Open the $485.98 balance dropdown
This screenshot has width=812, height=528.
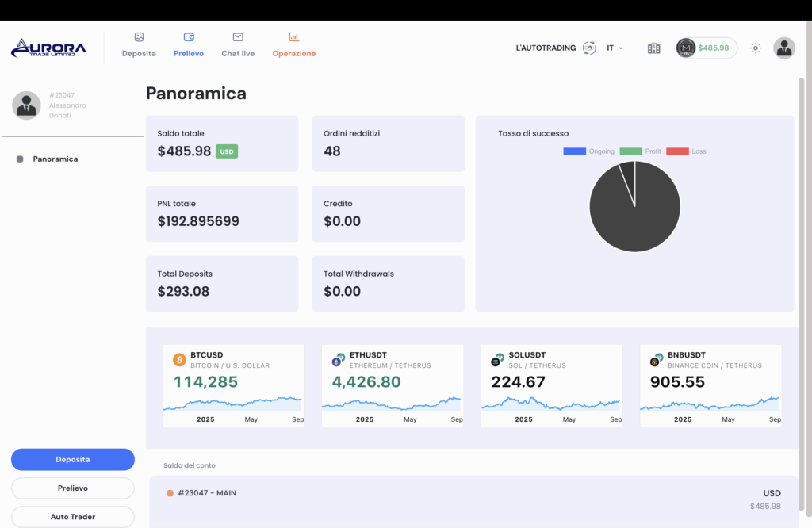(707, 48)
